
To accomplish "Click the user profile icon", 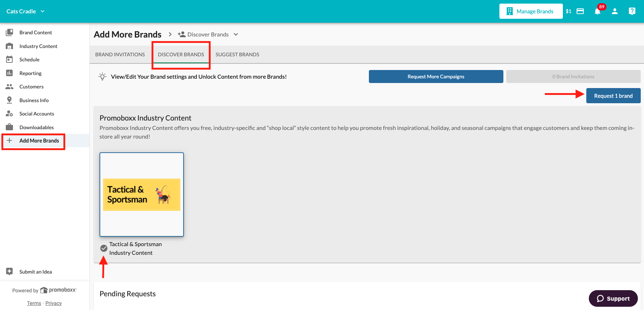I will [615, 11].
